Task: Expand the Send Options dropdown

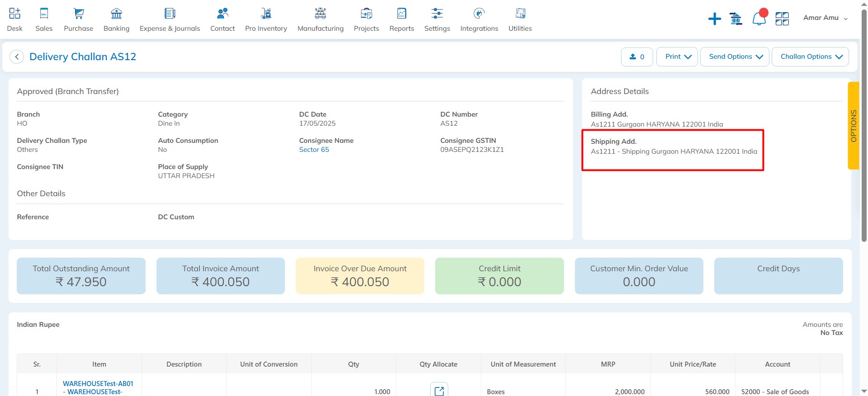Action: tap(735, 57)
